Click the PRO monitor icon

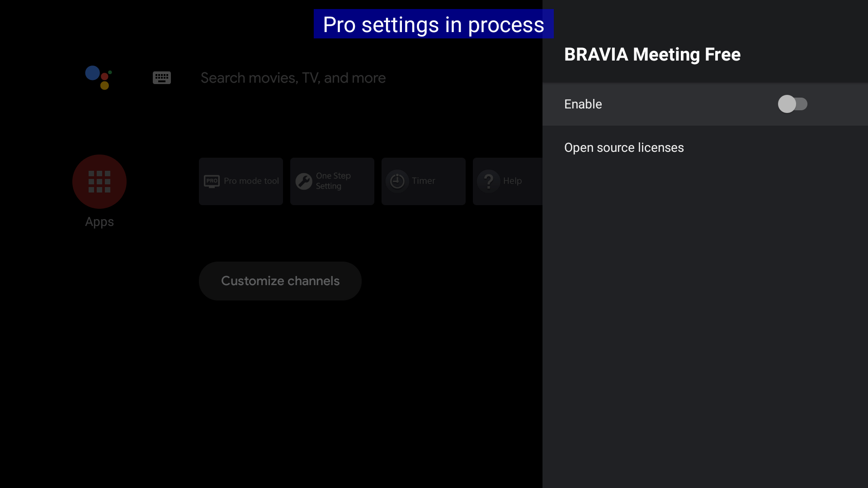coord(212,181)
